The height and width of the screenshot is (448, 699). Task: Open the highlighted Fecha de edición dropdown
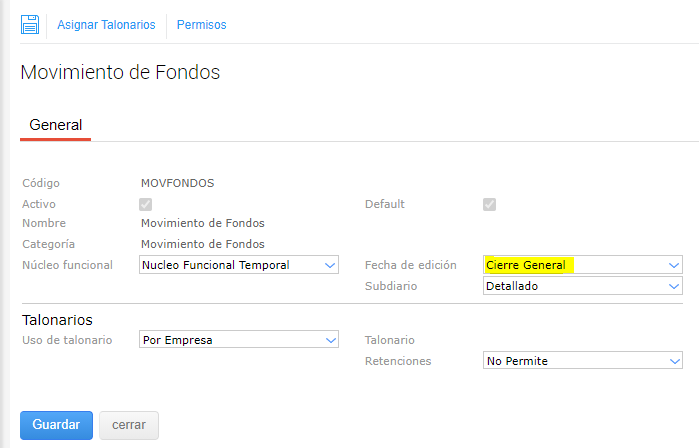coord(582,265)
